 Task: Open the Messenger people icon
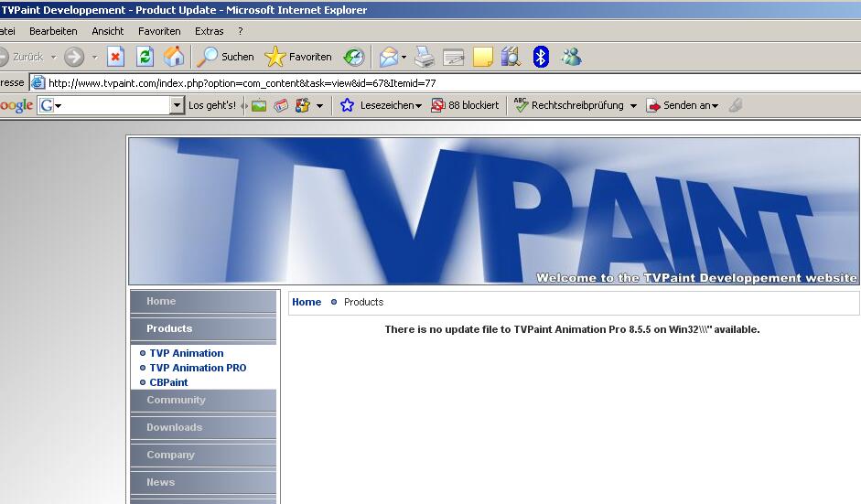tap(571, 57)
